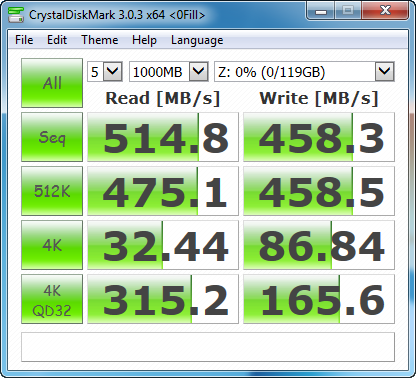Image resolution: width=416 pixels, height=378 pixels.
Task: Expand the test count dropdown showing 5
Action: coord(105,71)
